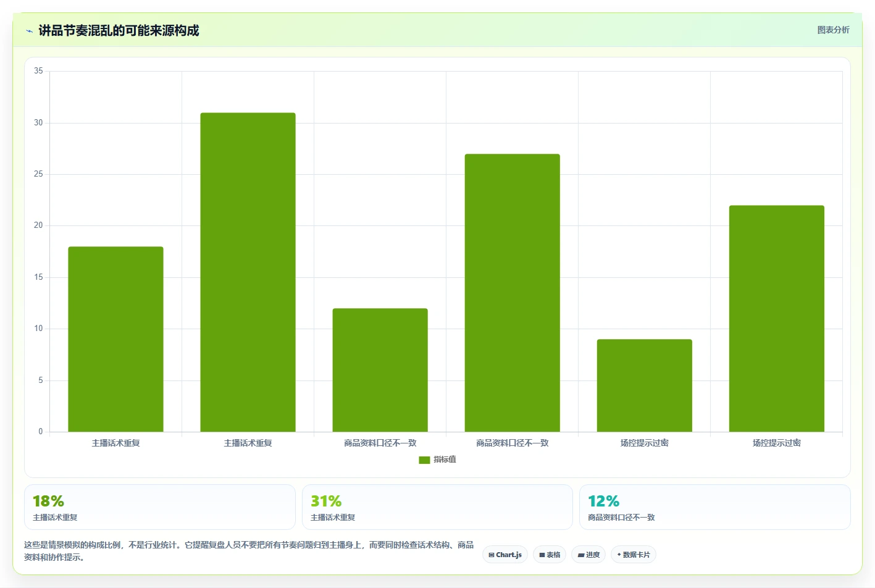
Task: Click the 主播话术重复 bar with value 18
Action: [115, 339]
